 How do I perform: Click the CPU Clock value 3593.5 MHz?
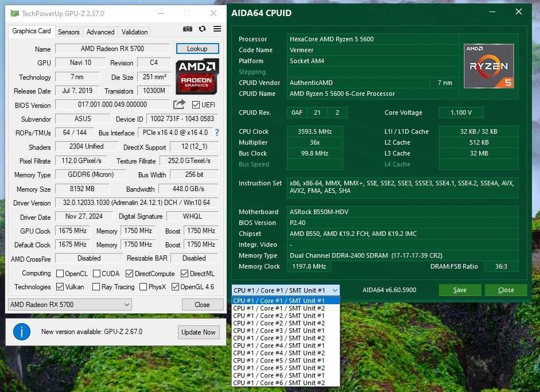click(x=315, y=131)
